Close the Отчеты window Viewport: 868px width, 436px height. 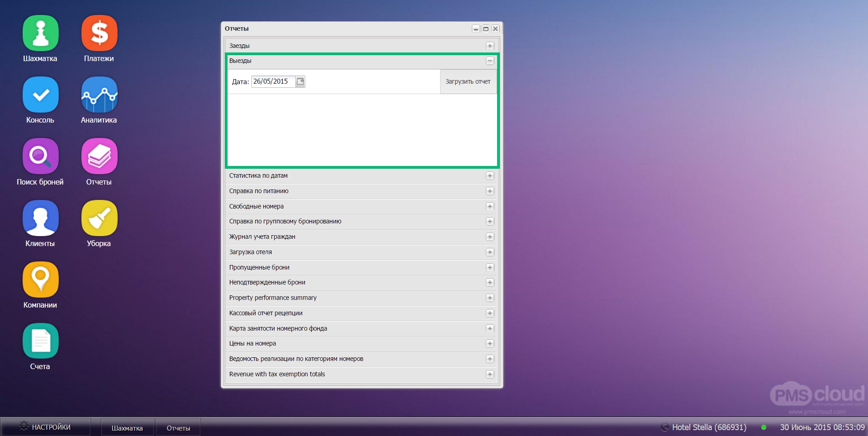[x=496, y=28]
